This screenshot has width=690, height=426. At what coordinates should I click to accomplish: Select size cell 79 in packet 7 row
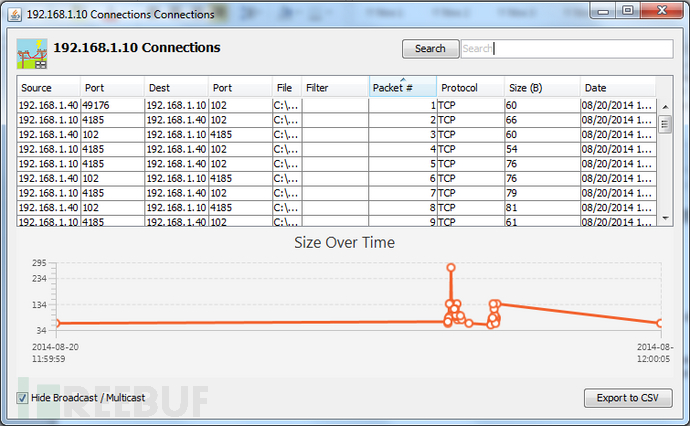coord(542,193)
